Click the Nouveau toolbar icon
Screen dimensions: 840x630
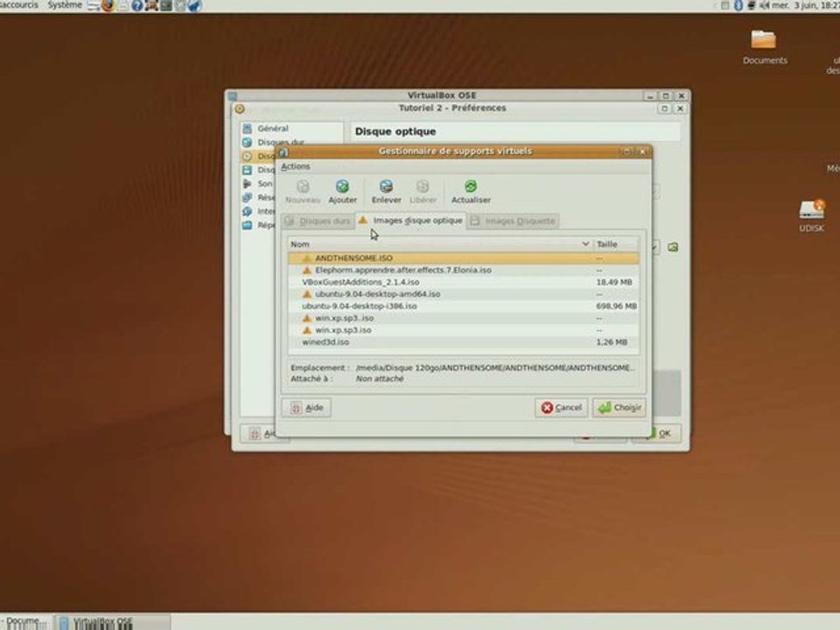click(303, 192)
